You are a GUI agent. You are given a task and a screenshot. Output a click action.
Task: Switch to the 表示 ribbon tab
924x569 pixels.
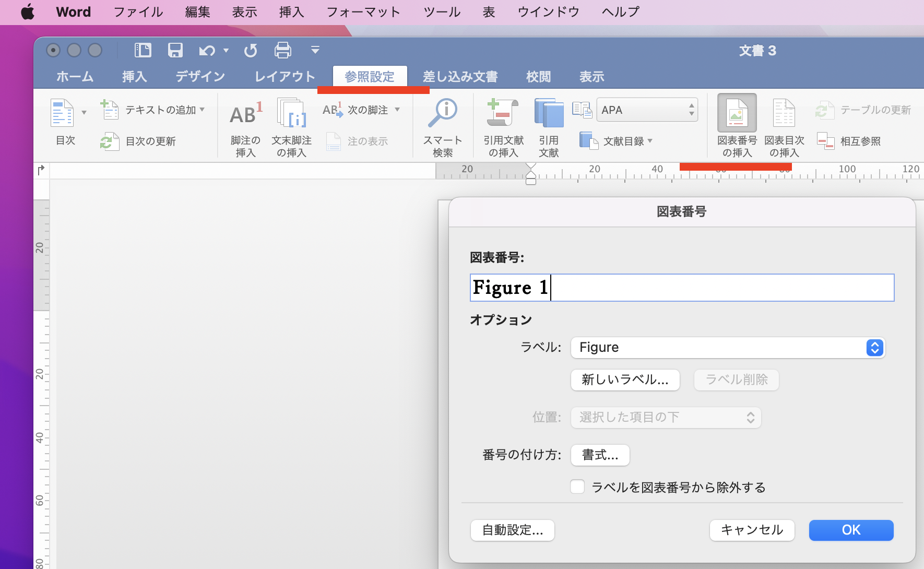[x=591, y=77]
